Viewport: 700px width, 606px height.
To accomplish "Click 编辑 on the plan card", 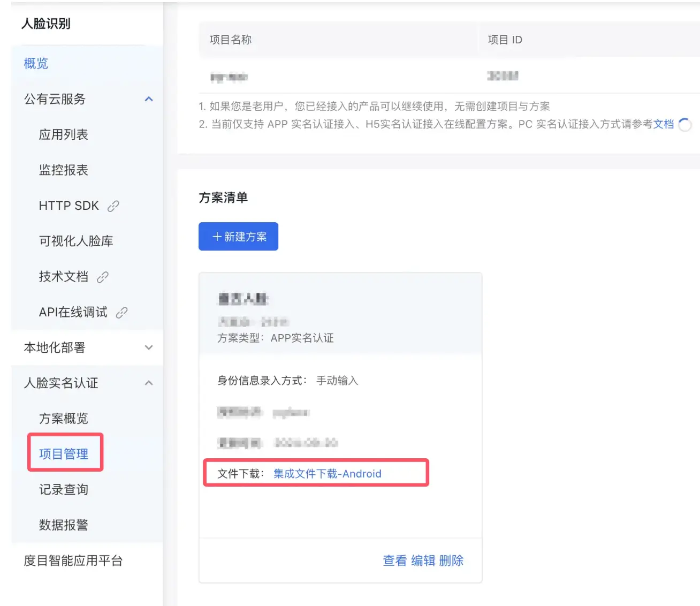I will pyautogui.click(x=423, y=560).
